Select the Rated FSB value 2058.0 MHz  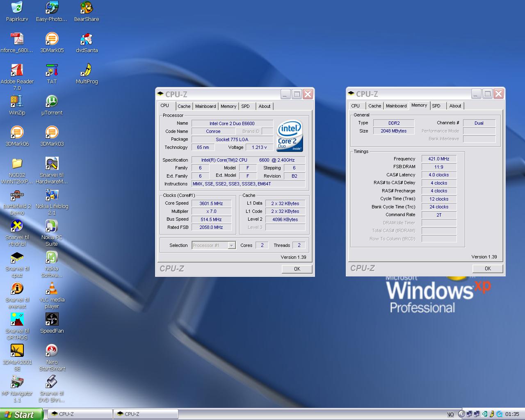pos(211,227)
